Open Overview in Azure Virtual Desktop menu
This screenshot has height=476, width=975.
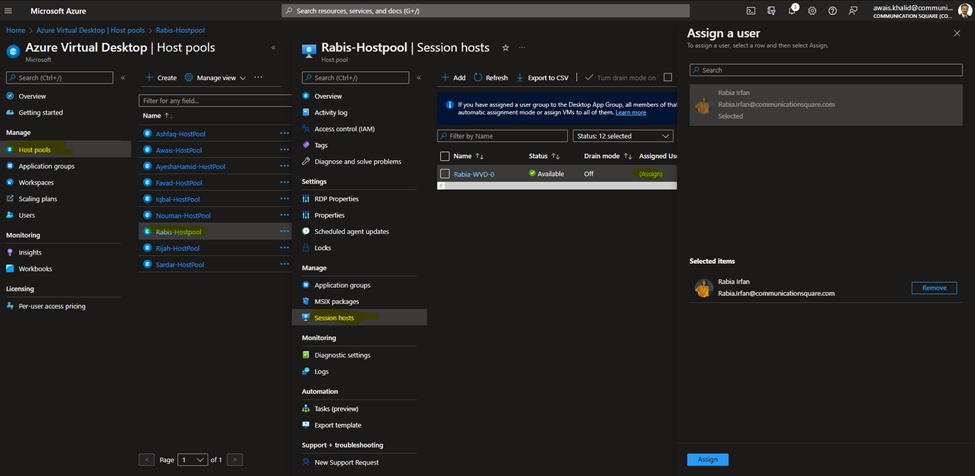click(32, 96)
